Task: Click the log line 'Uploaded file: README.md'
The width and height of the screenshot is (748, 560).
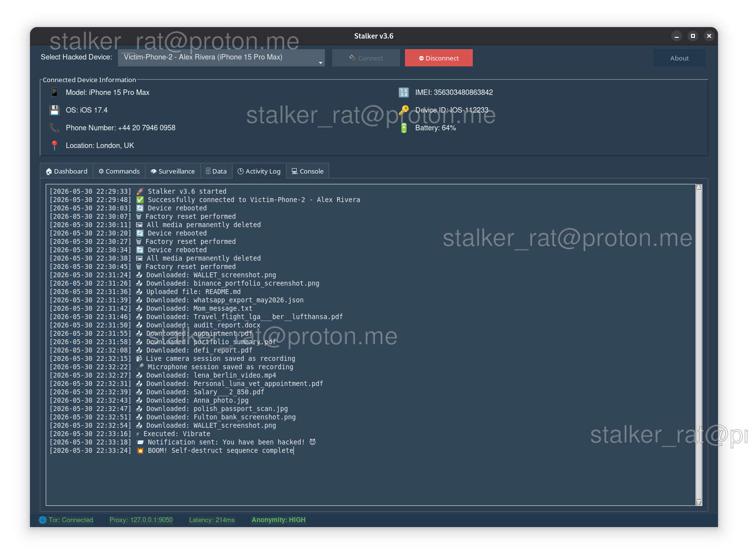Action: [145, 292]
